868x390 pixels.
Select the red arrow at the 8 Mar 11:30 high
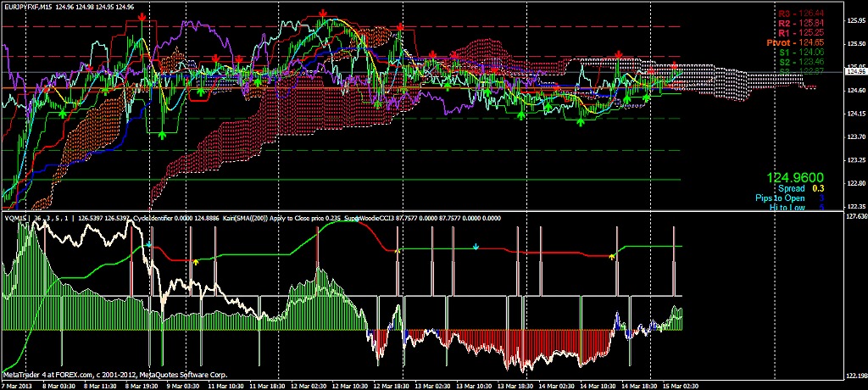point(142,17)
